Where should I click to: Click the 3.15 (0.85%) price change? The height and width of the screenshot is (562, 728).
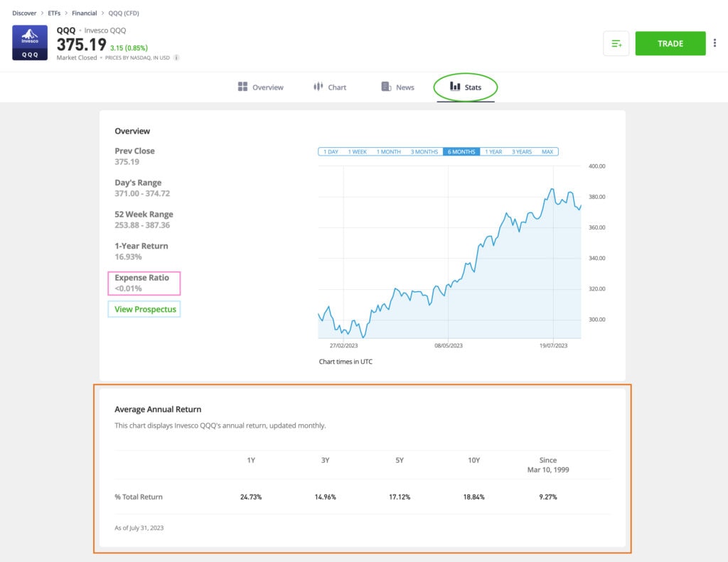(129, 48)
